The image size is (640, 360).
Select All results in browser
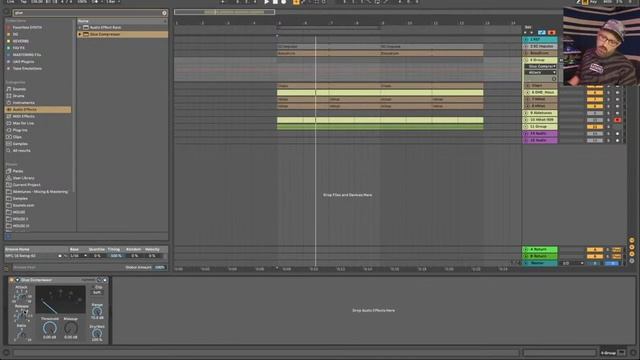point(21,151)
